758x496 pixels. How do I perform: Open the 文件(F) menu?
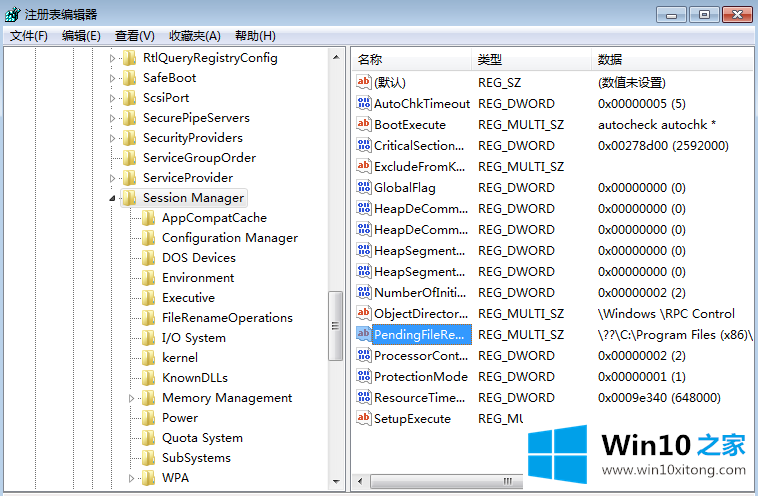click(29, 36)
